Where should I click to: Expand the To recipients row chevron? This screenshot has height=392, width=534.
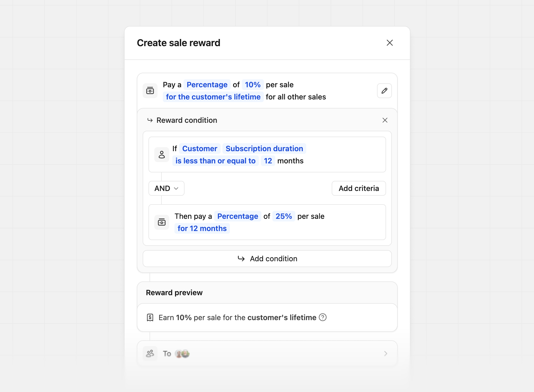[386, 354]
